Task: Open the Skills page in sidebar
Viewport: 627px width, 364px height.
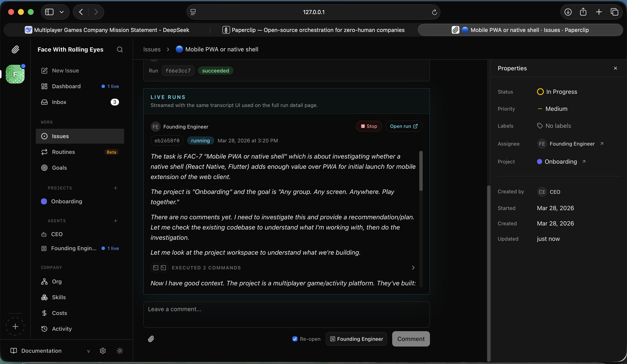Action: pyautogui.click(x=59, y=297)
